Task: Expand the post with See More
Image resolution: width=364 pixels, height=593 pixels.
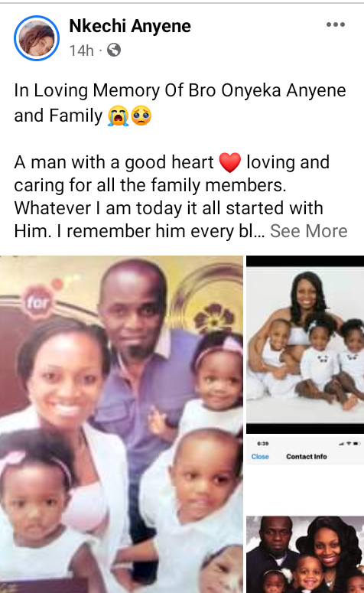Action: click(x=308, y=231)
